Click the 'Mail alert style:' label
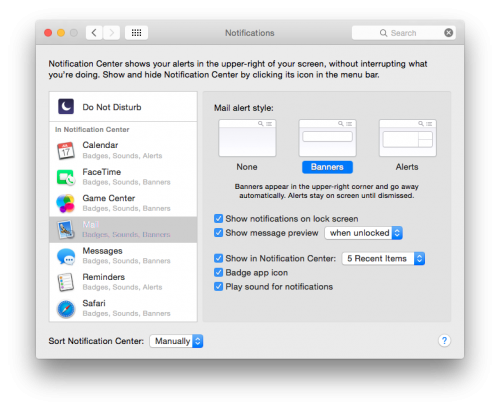Screen dimensions: 500x410 point(244,108)
